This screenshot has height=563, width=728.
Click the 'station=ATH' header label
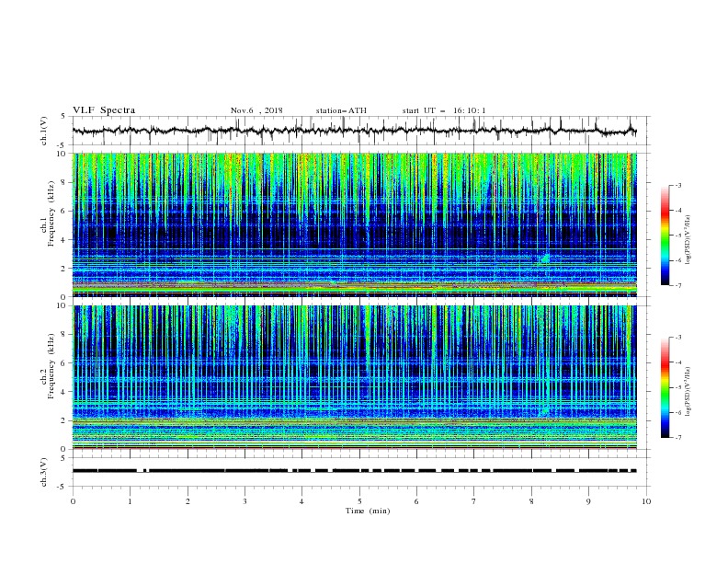tap(341, 110)
